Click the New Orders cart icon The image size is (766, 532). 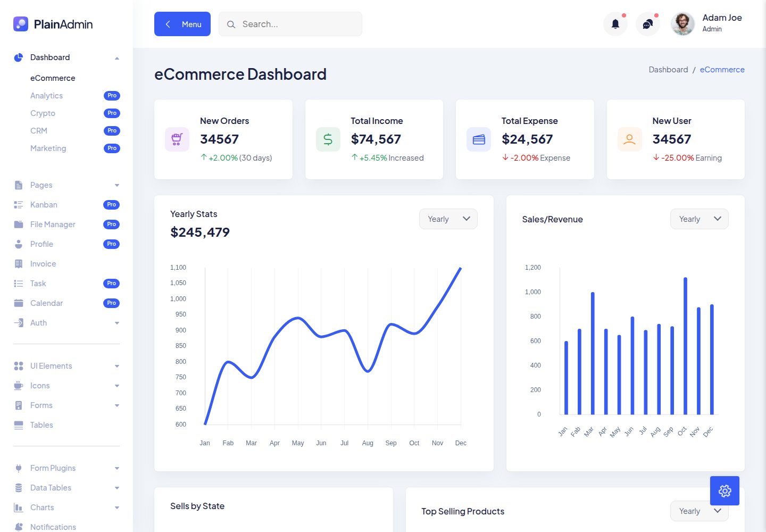(177, 139)
